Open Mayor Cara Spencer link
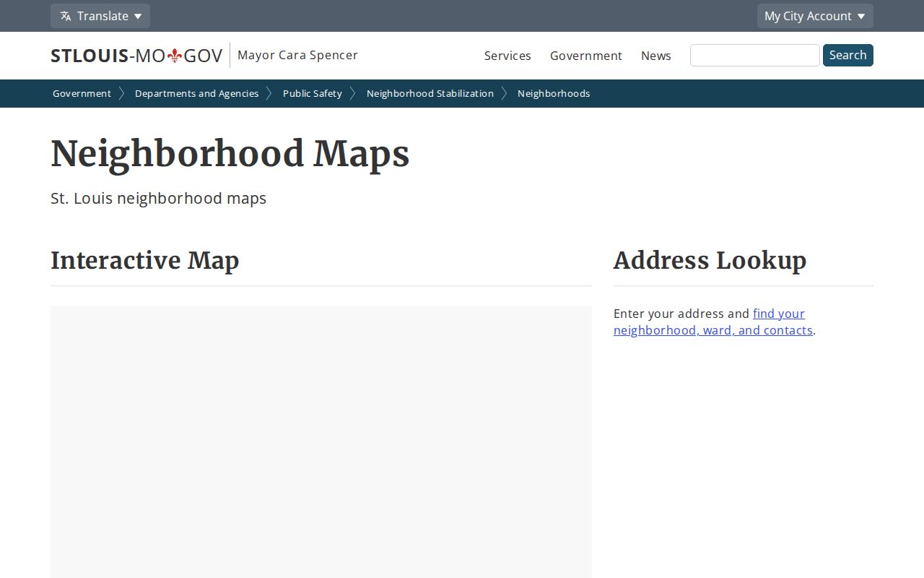This screenshot has width=924, height=578. tap(297, 55)
